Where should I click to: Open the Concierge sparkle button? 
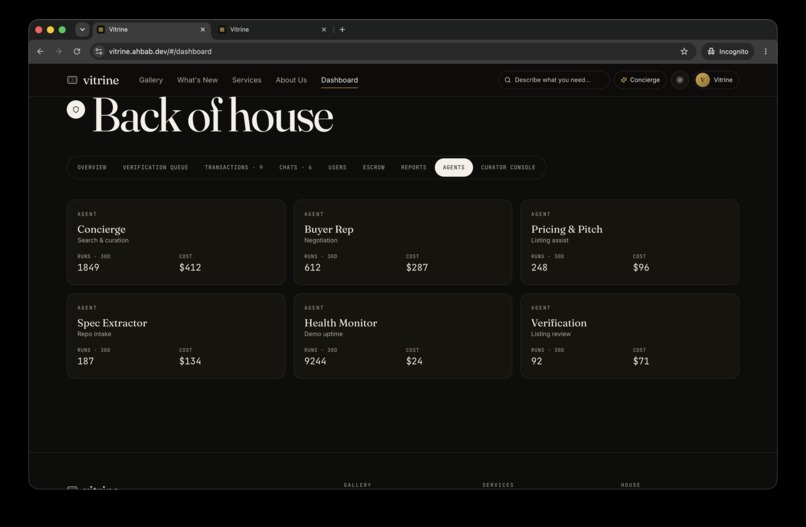[640, 80]
